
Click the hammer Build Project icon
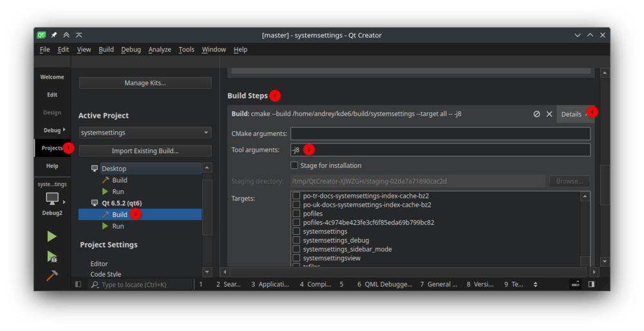coord(52,276)
